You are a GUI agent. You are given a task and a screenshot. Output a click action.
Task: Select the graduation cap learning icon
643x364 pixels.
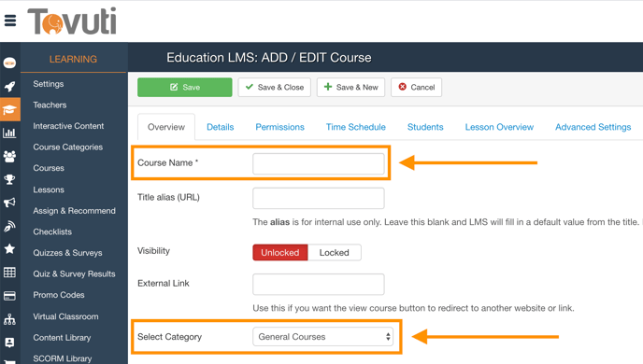click(x=10, y=110)
